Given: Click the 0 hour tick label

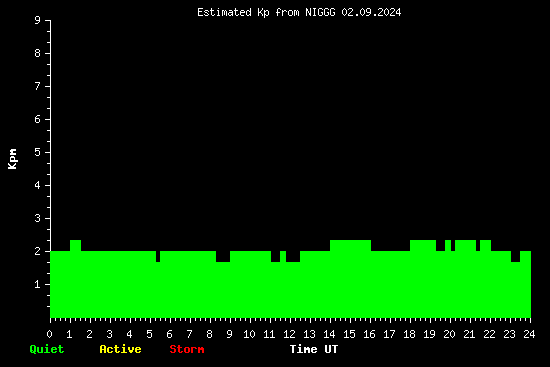Looking at the screenshot, I should 49,334.
